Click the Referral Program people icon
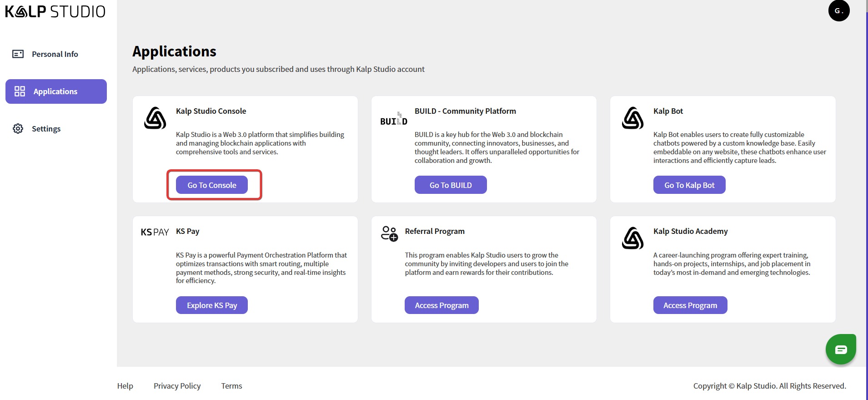The height and width of the screenshot is (400, 868). coord(389,233)
